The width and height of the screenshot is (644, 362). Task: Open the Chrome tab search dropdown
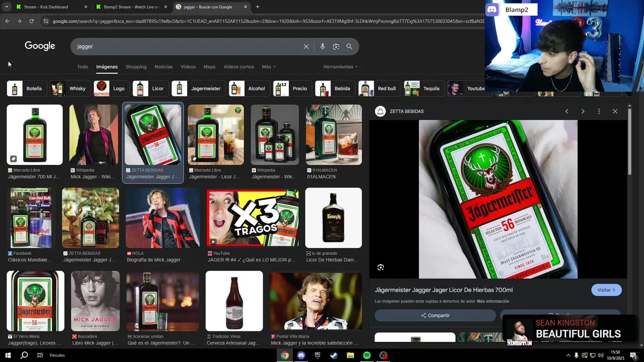7,7
